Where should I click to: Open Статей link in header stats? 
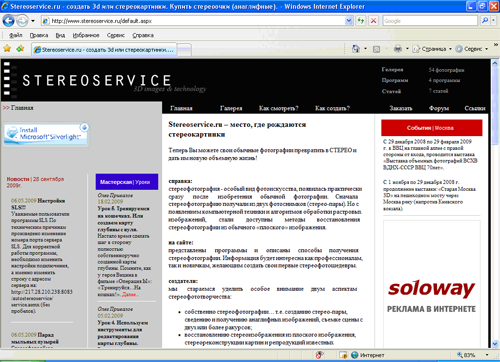point(391,91)
